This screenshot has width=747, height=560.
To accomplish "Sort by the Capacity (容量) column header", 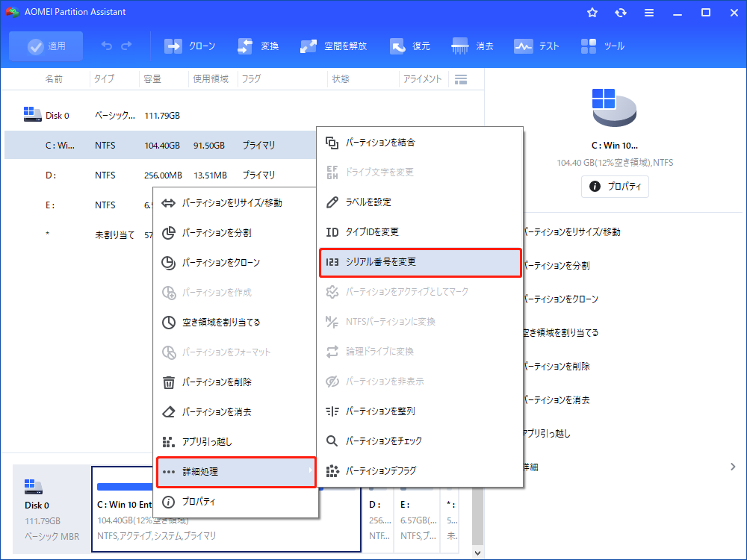I will point(152,79).
